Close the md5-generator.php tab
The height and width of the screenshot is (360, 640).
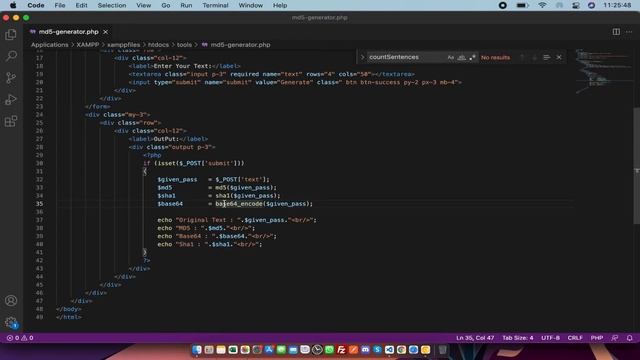point(106,31)
